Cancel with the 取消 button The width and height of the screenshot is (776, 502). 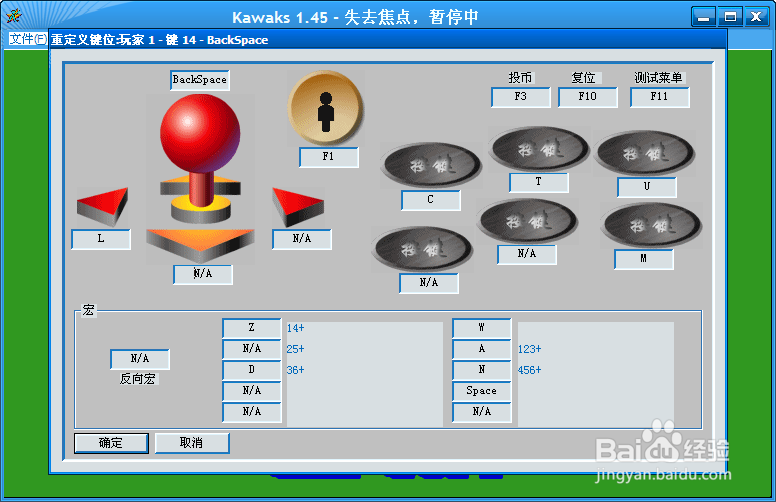coord(192,443)
